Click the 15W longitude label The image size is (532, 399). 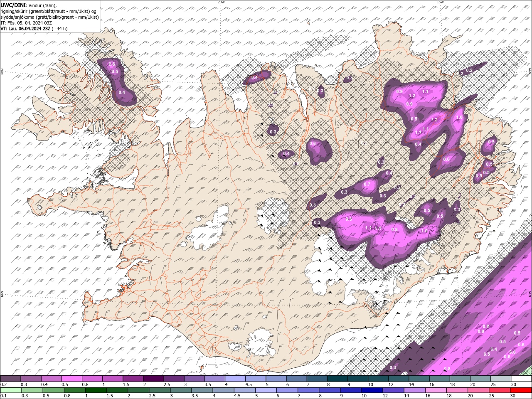click(440, 2)
